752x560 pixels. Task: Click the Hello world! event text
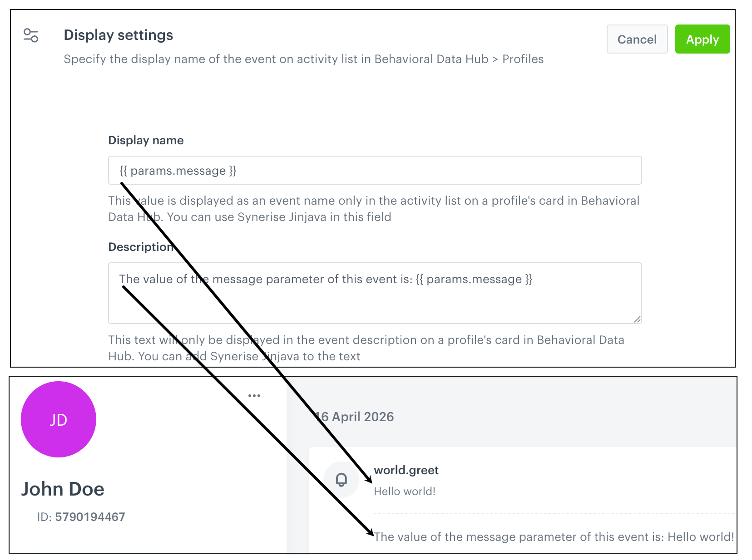pos(404,491)
